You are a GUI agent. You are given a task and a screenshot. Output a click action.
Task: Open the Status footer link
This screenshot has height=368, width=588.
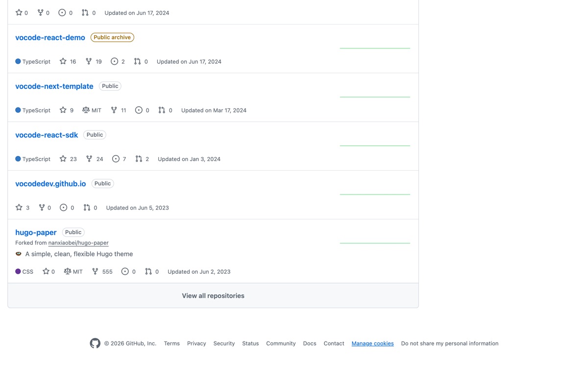[250, 343]
